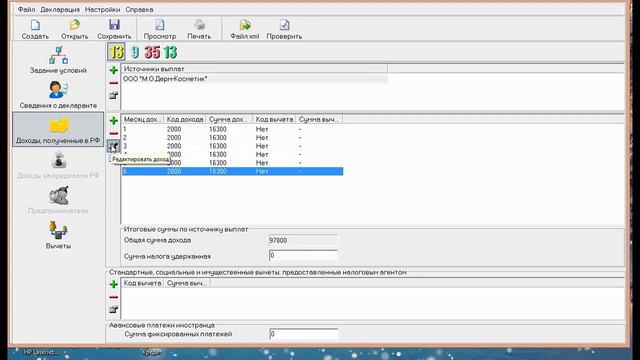Add income row with green plus
The width and height of the screenshot is (640, 360).
click(113, 120)
